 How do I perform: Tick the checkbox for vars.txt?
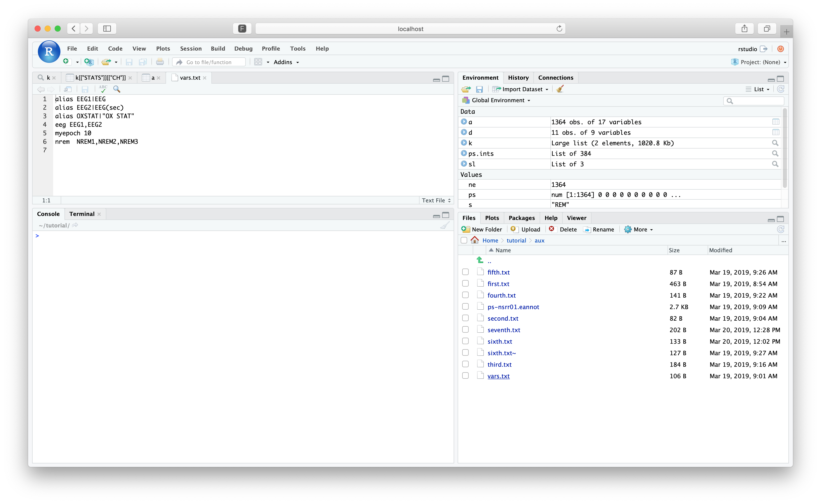pyautogui.click(x=465, y=376)
